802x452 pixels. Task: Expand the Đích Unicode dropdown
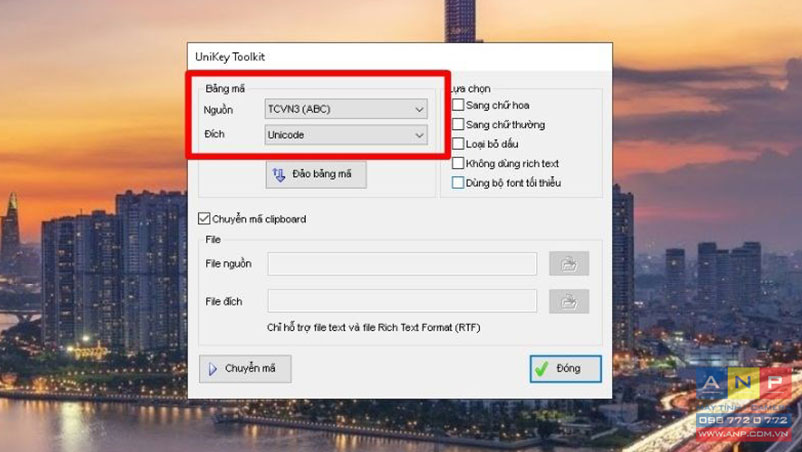[x=346, y=135]
